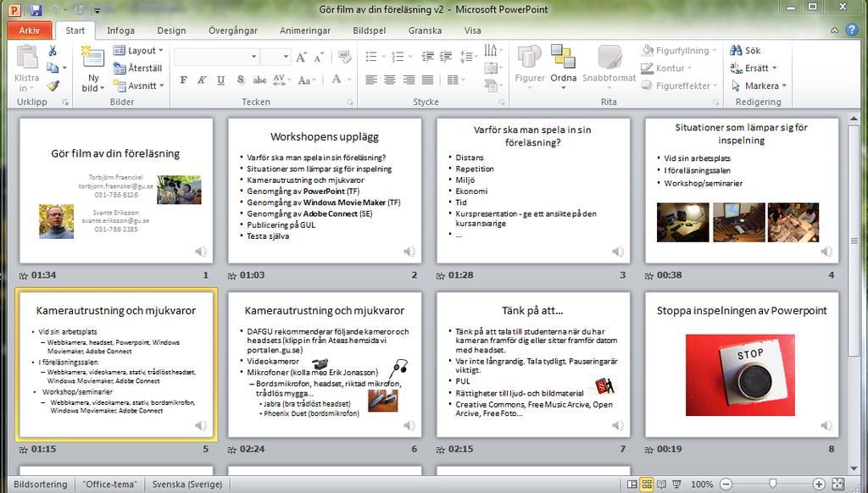868x493 pixels.
Task: Click the Cut scissors icon
Action: tap(53, 51)
